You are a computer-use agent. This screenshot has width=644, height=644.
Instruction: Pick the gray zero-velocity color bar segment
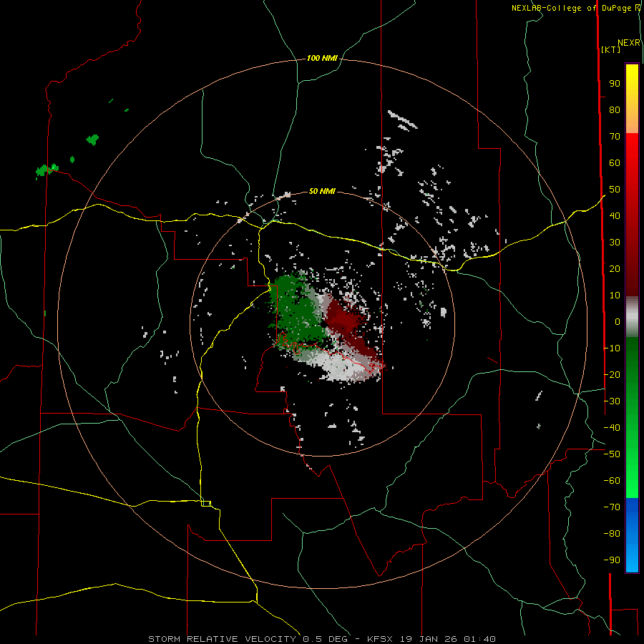632,317
